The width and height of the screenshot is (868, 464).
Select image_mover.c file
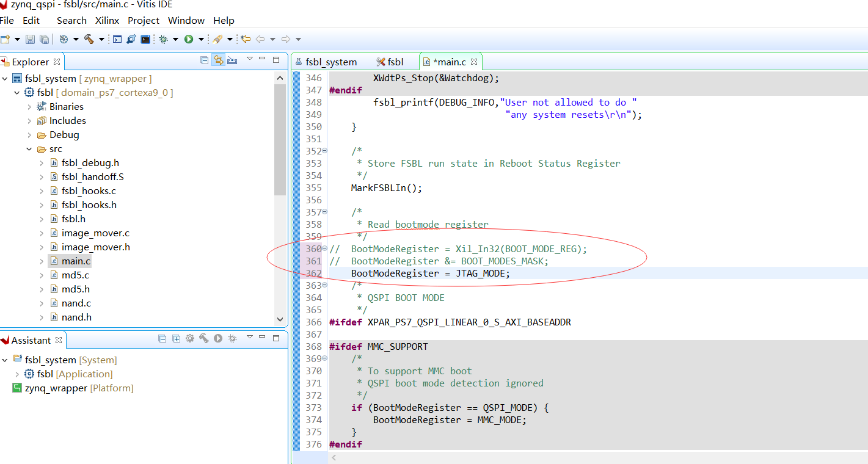[95, 233]
